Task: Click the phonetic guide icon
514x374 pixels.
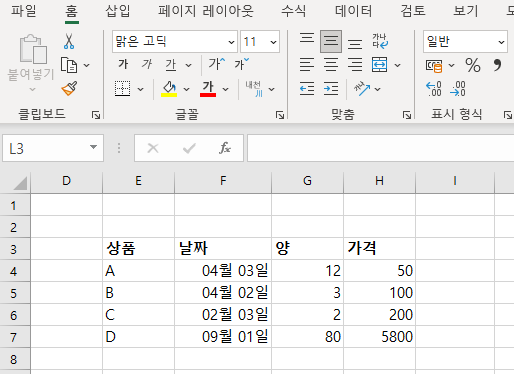Action: click(x=254, y=89)
